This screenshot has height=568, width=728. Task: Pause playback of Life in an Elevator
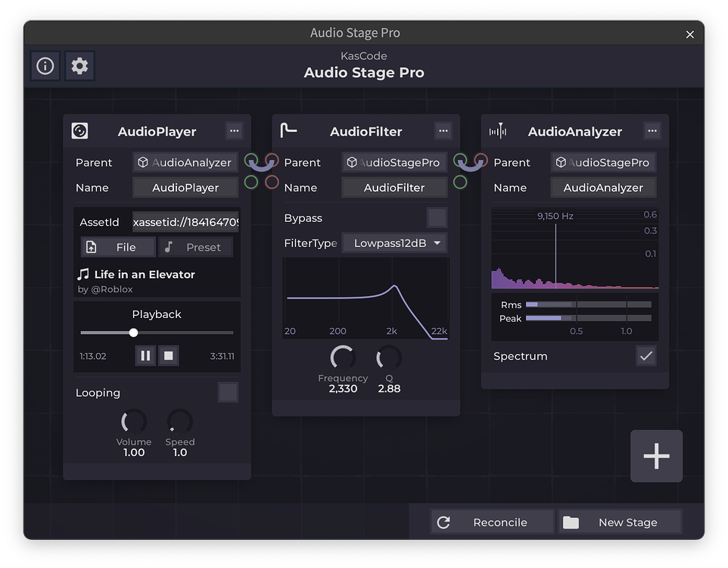point(145,355)
